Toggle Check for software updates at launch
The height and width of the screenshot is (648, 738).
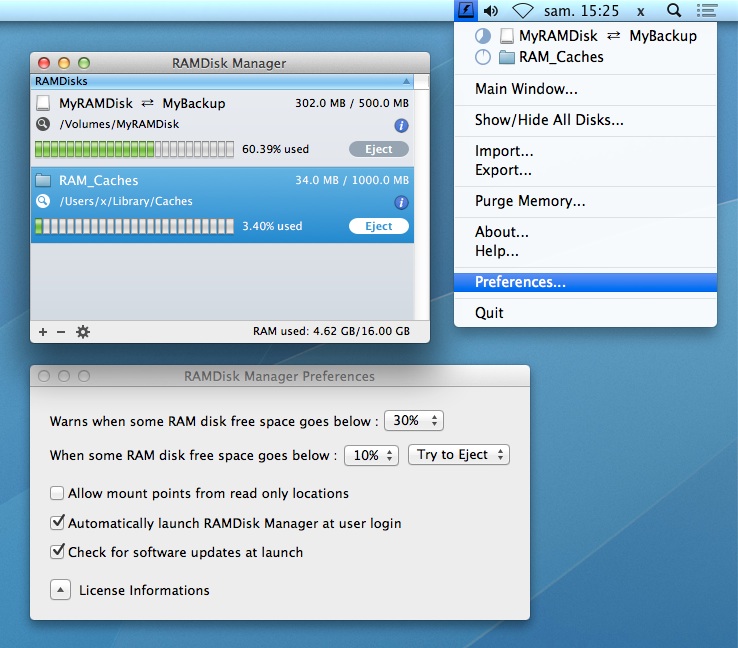tap(57, 552)
